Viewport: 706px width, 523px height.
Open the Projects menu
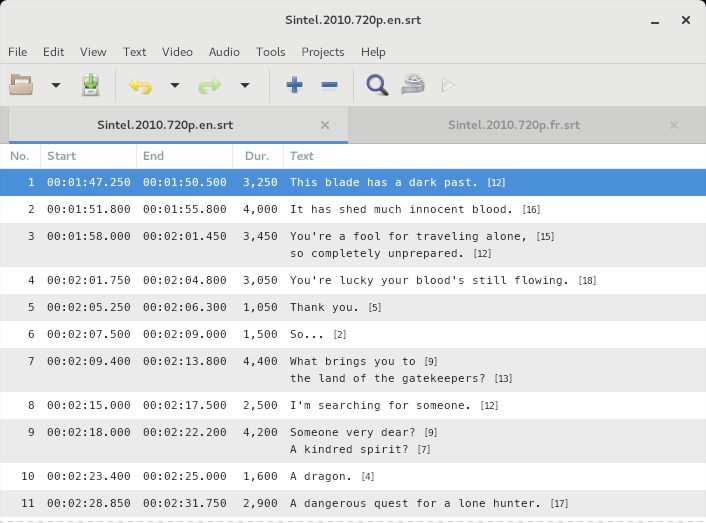pyautogui.click(x=323, y=52)
